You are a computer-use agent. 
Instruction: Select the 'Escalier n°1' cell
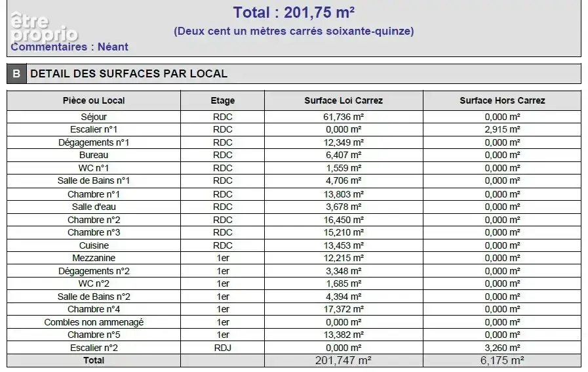click(x=94, y=129)
